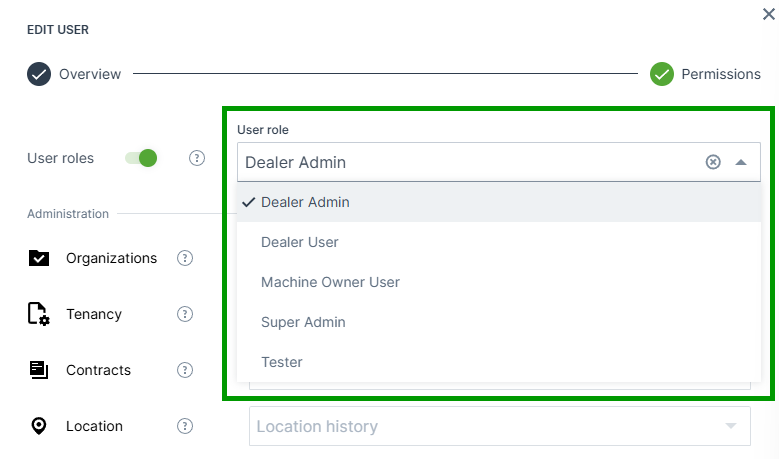The height and width of the screenshot is (459, 779).
Task: Clear the selected Dealer Admin role
Action: click(x=713, y=162)
